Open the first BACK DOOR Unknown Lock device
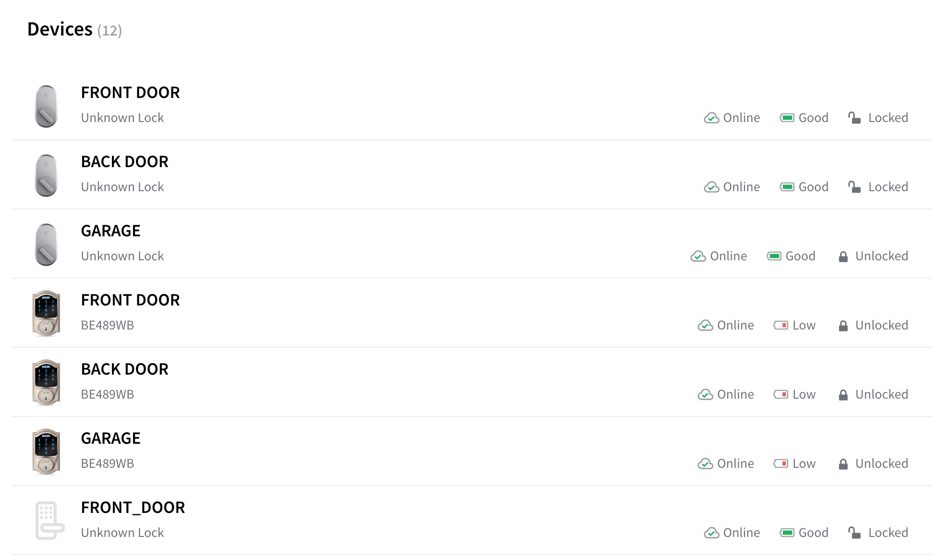The height and width of the screenshot is (560, 949). tap(471, 175)
